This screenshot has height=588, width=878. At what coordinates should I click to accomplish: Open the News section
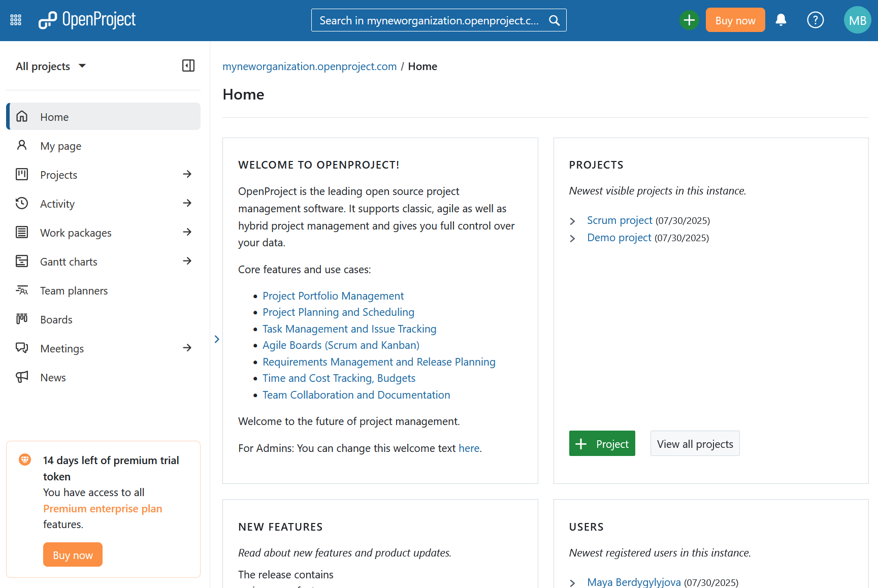tap(52, 377)
